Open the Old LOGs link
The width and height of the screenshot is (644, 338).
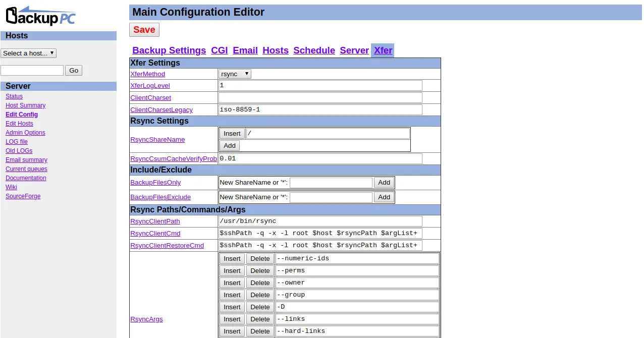coord(19,151)
